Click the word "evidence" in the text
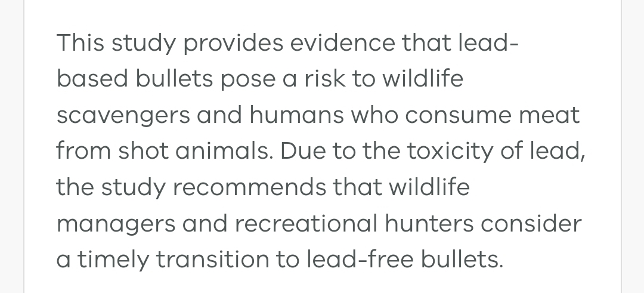 click(x=342, y=42)
